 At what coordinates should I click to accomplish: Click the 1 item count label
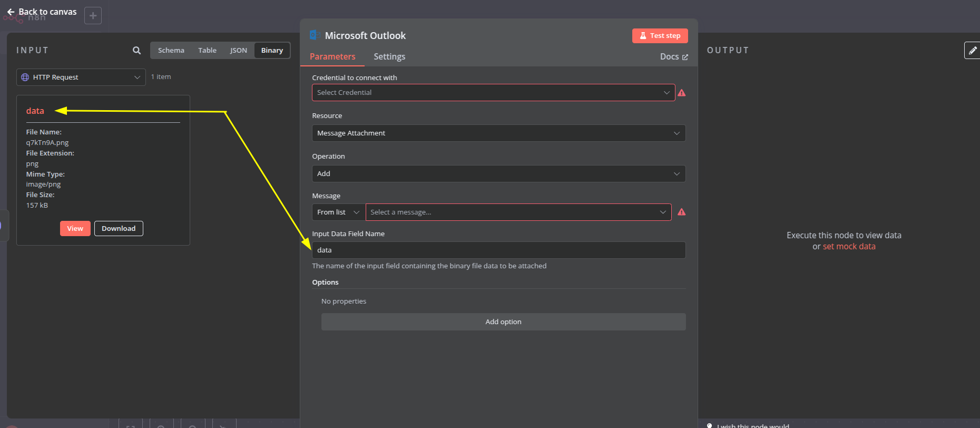click(x=161, y=77)
